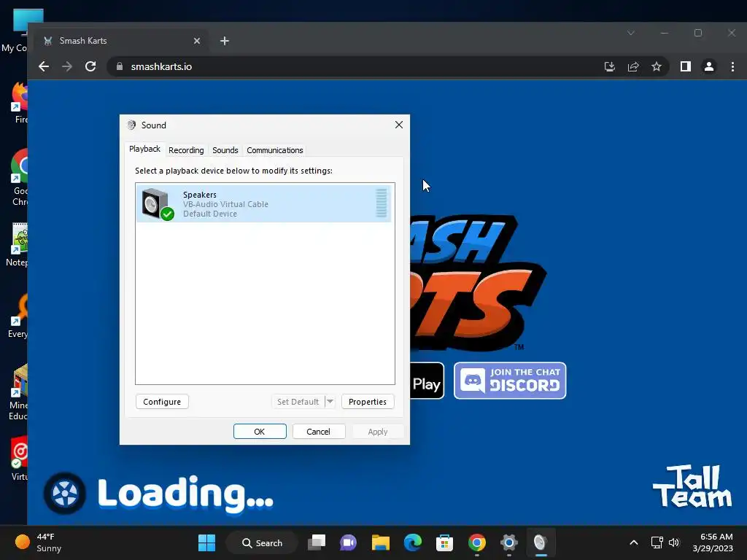
Task: Reload the smashkarts.io page
Action: [90, 66]
